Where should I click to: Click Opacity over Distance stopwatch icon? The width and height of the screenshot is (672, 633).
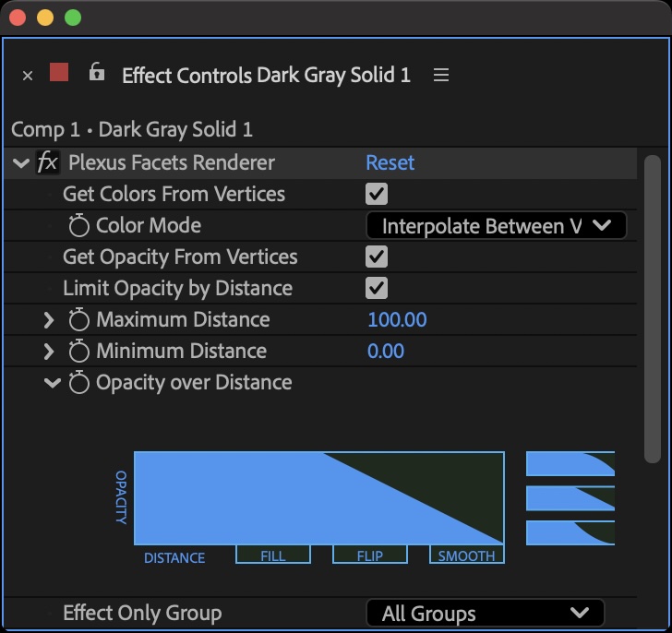tap(78, 382)
